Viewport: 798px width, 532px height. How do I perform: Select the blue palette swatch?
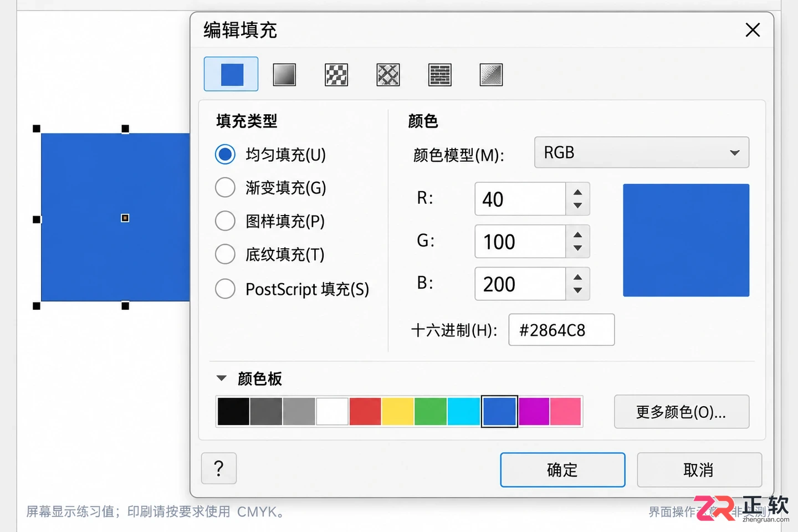pyautogui.click(x=499, y=411)
